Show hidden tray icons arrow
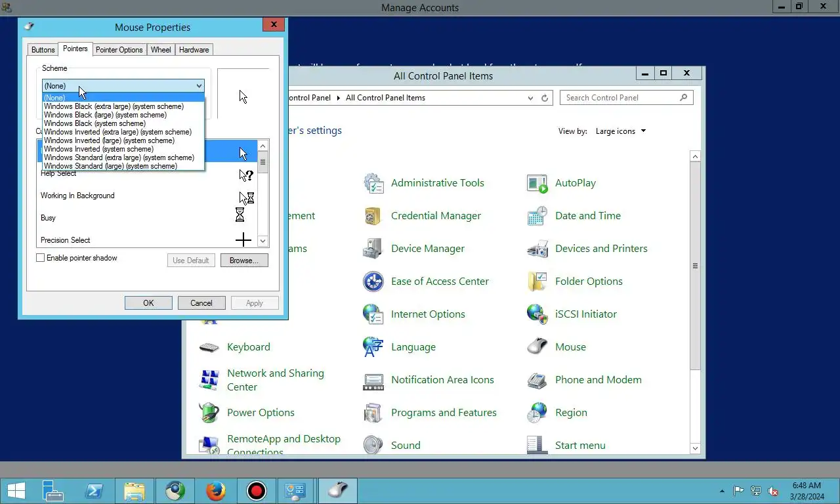Viewport: 840px width, 504px height. (723, 491)
